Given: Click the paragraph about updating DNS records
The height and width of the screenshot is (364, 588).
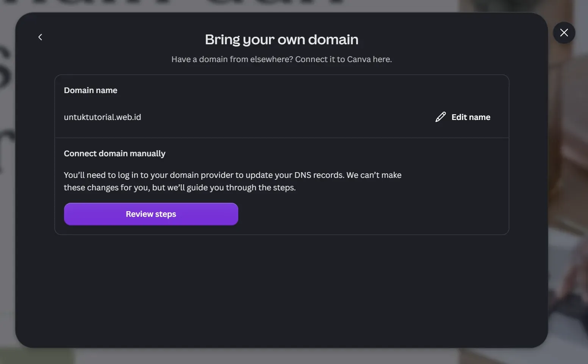Looking at the screenshot, I should pyautogui.click(x=233, y=181).
